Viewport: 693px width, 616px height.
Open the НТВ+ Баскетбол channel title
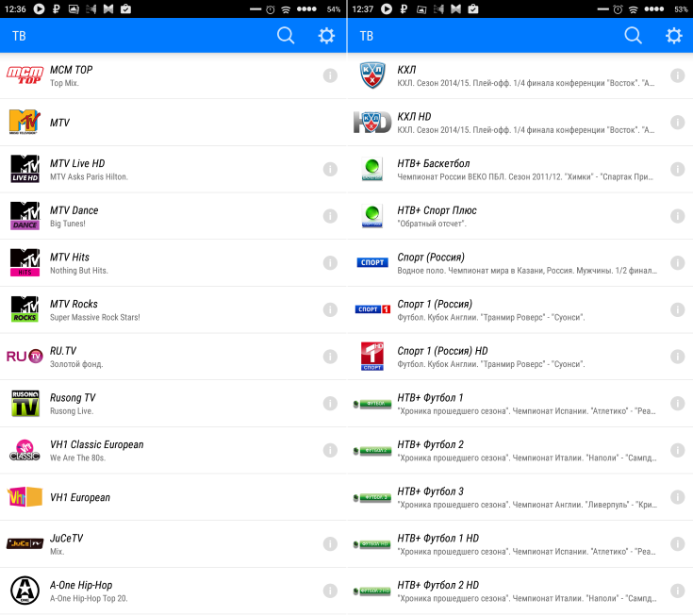(x=433, y=163)
